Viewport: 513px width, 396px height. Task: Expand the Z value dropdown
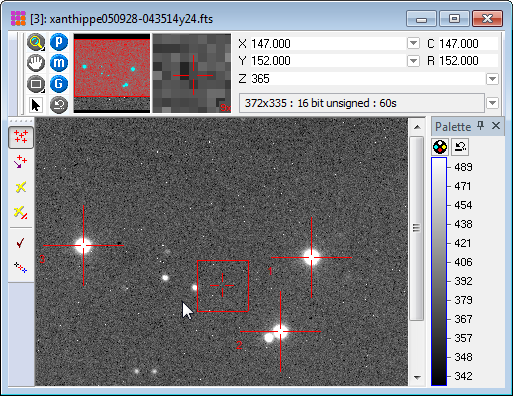(x=492, y=79)
